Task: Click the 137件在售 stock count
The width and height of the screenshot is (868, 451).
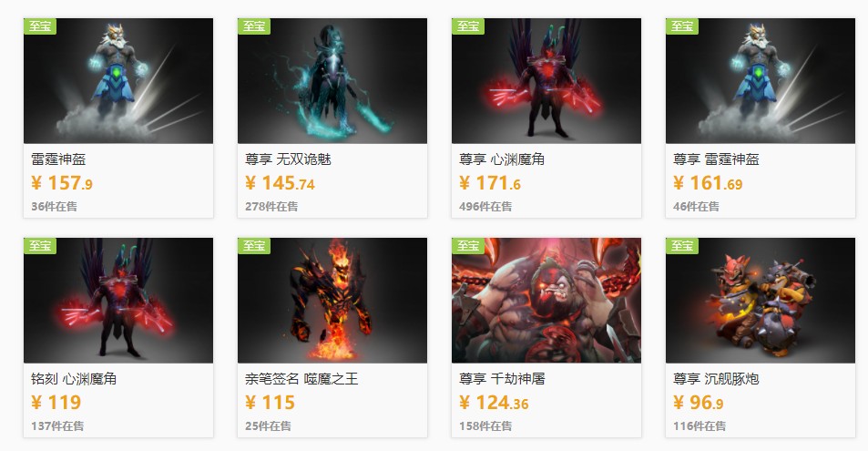Action: tap(57, 426)
